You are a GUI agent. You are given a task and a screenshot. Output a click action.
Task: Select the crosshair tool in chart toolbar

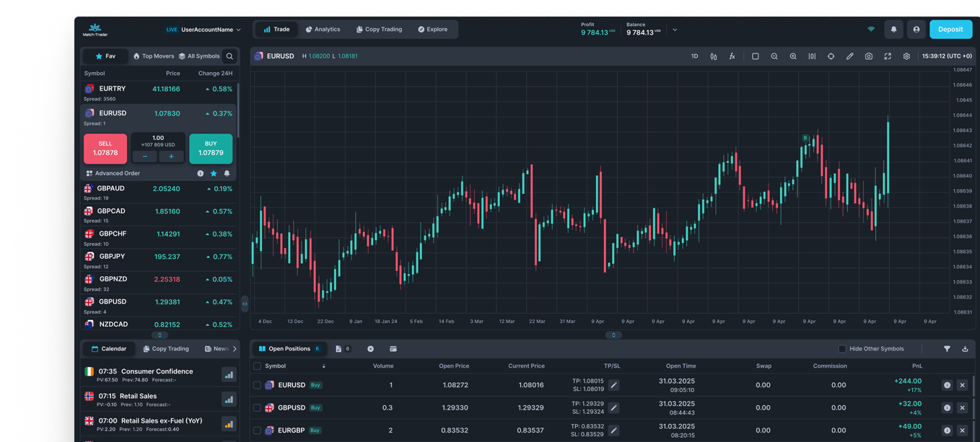[831, 56]
